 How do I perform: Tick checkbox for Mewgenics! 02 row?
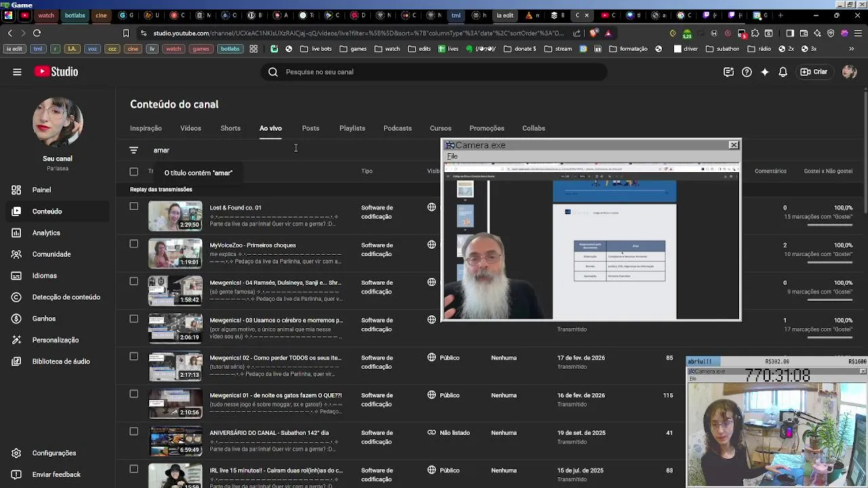point(134,357)
